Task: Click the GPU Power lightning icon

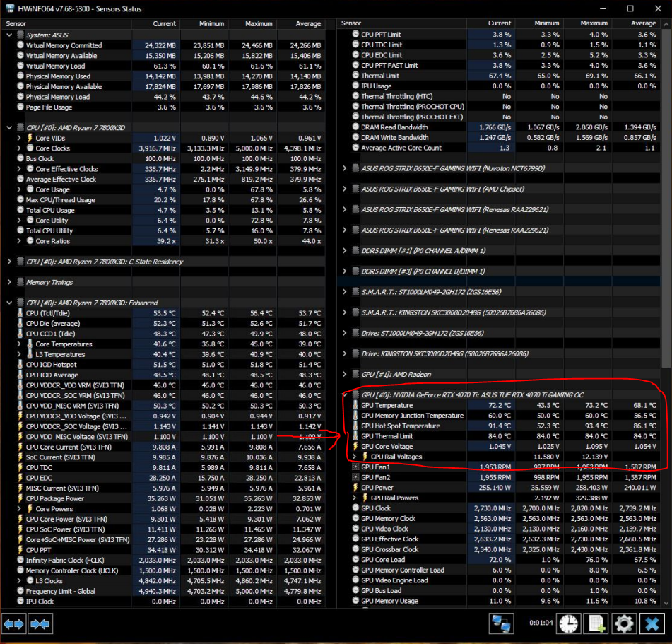Action: click(x=355, y=488)
